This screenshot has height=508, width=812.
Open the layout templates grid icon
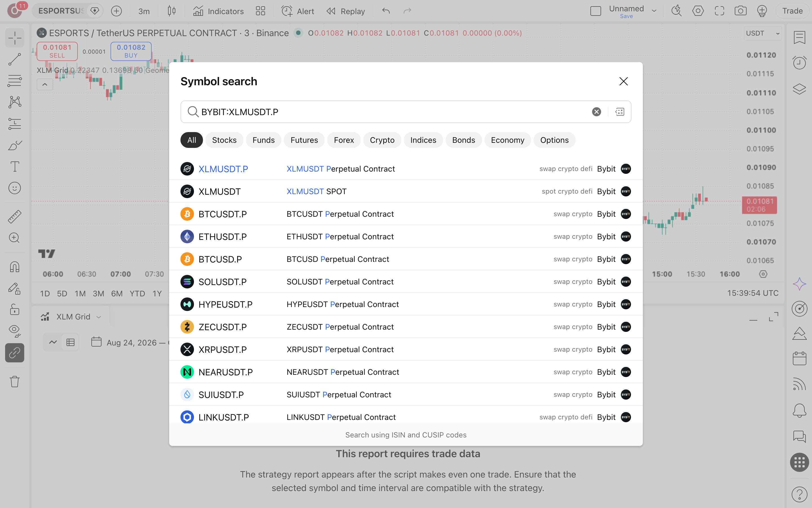[x=261, y=11]
